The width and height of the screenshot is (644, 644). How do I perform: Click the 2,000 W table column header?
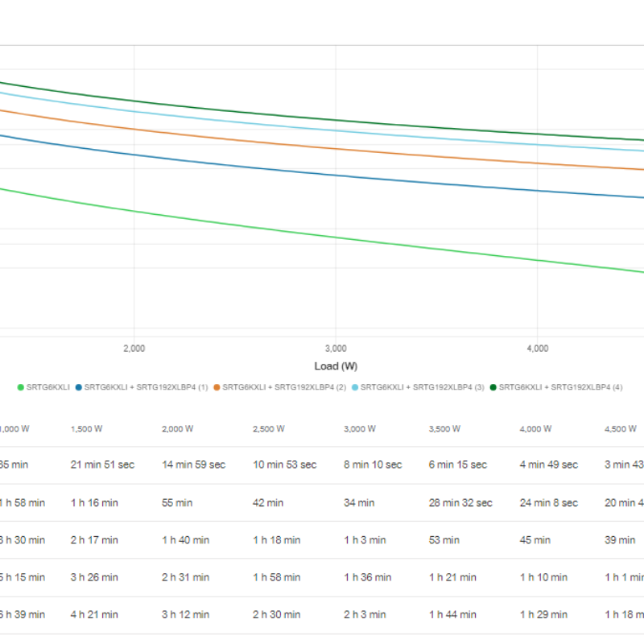[x=178, y=429]
